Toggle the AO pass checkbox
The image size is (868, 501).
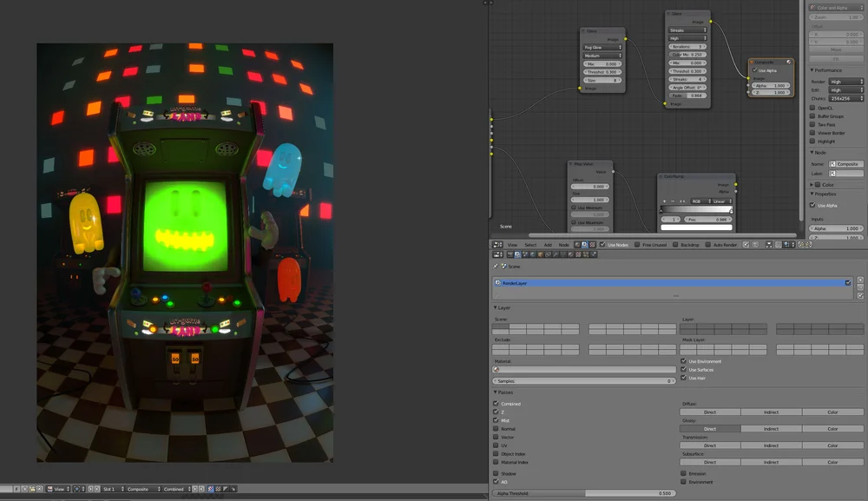coord(496,482)
